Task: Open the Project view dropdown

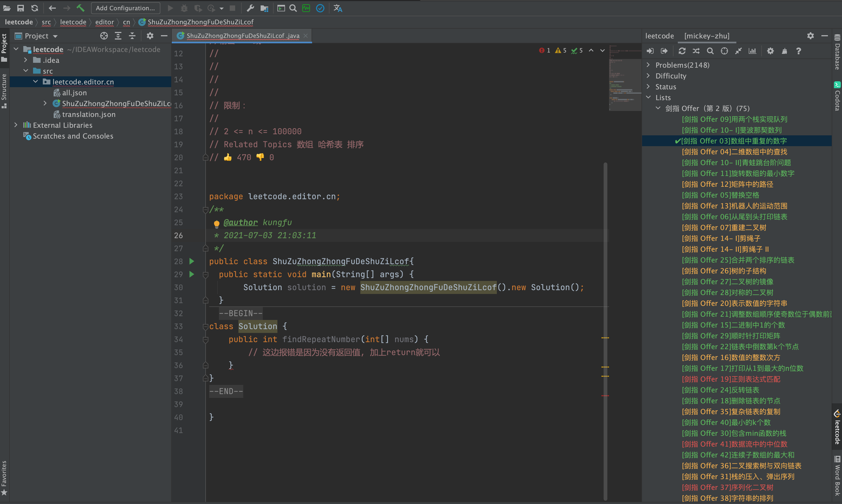Action: pyautogui.click(x=55, y=36)
